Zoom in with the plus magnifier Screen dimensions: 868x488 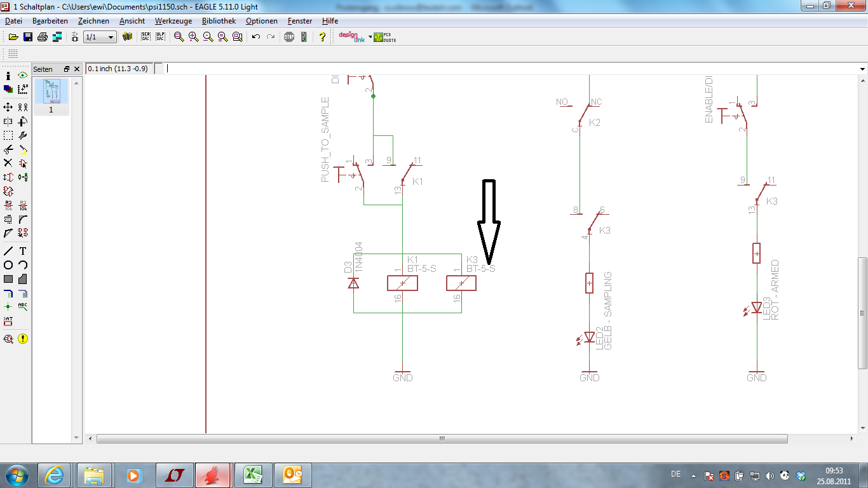pos(193,37)
